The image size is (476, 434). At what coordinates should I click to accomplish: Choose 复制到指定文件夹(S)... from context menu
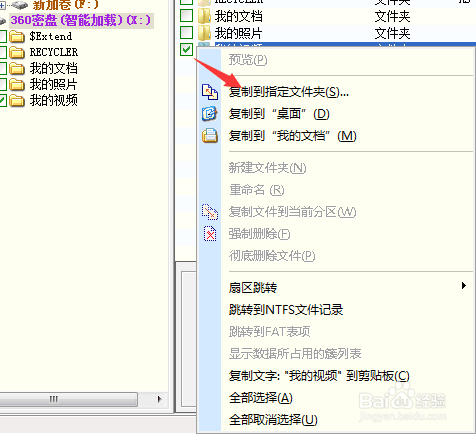tap(289, 92)
